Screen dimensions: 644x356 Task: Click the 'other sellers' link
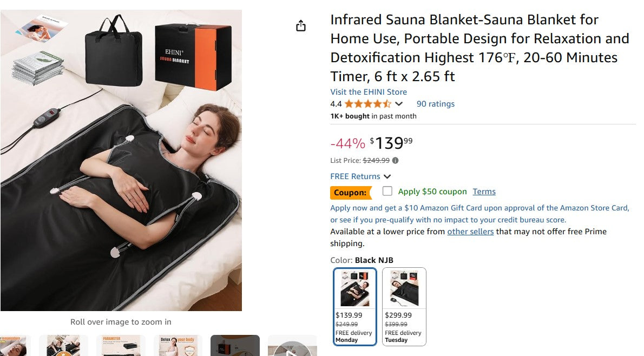coord(470,232)
